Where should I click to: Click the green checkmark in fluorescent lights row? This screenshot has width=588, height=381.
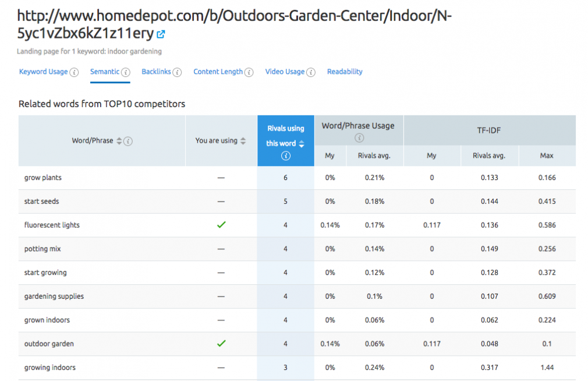point(221,225)
